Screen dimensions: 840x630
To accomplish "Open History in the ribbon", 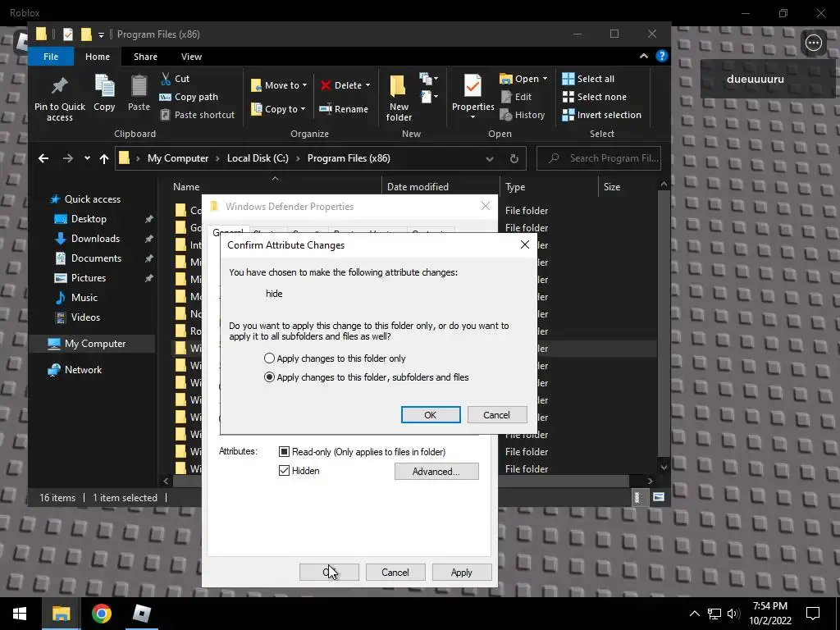I will [523, 115].
